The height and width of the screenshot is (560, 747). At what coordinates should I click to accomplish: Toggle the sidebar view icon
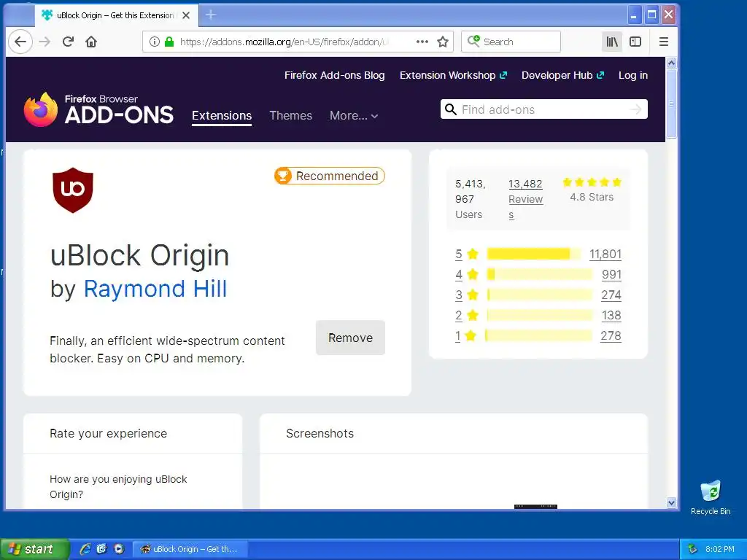[635, 42]
